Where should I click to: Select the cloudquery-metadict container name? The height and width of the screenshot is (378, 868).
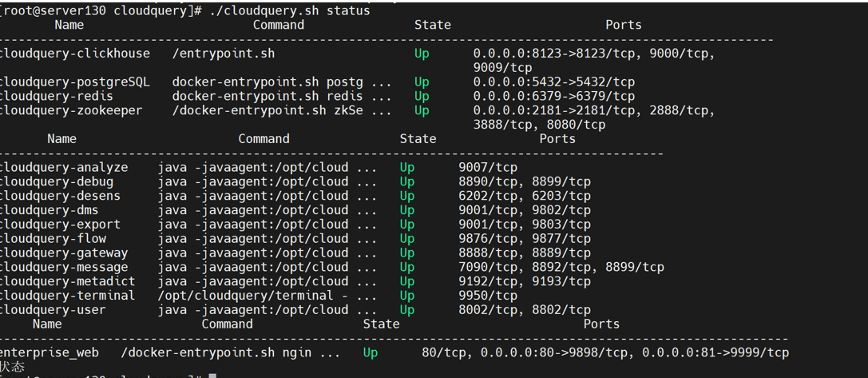tap(68, 281)
